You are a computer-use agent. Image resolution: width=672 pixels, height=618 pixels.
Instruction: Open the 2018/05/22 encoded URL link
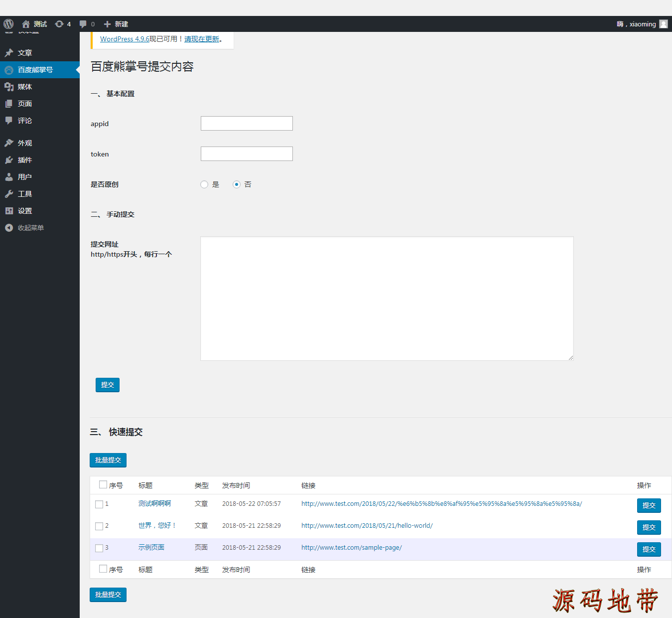[441, 503]
